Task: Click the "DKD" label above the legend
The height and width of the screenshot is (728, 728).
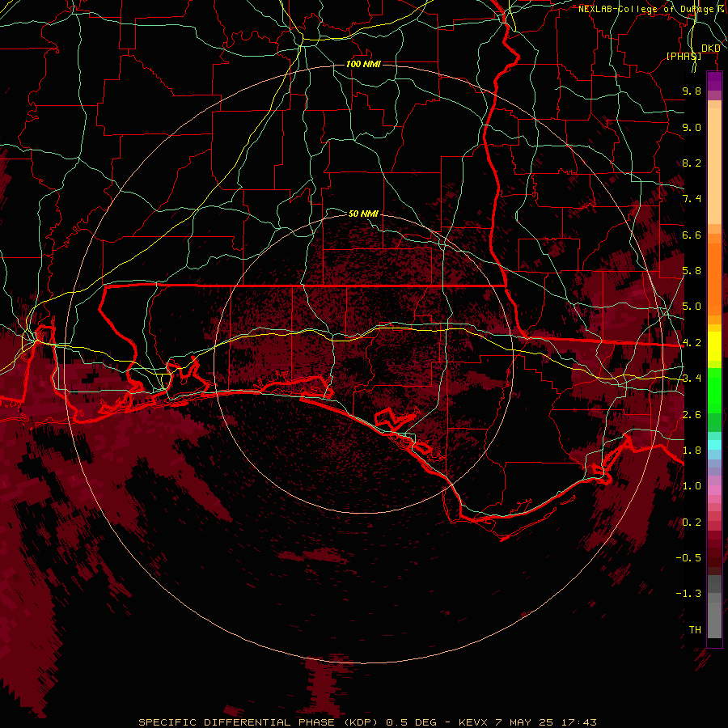Action: click(710, 48)
